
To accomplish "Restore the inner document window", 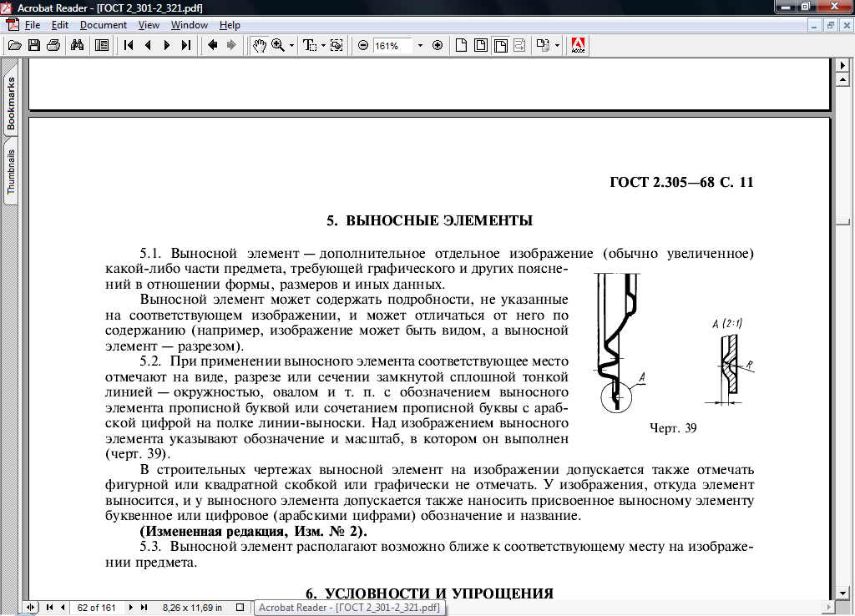I will [831, 25].
